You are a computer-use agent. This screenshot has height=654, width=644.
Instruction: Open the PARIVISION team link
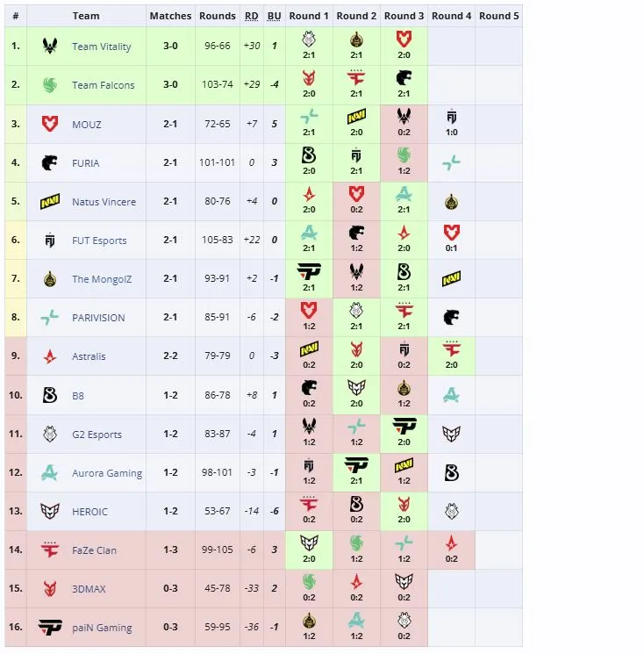click(x=98, y=318)
